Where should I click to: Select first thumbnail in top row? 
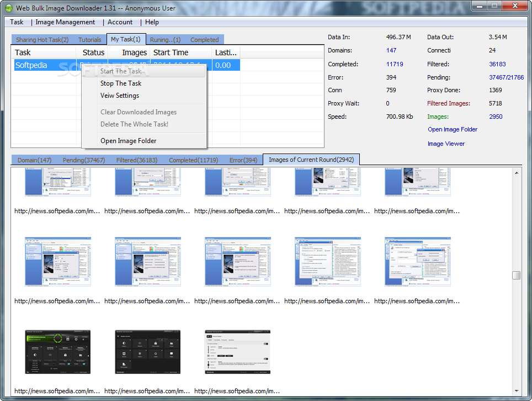coord(58,182)
